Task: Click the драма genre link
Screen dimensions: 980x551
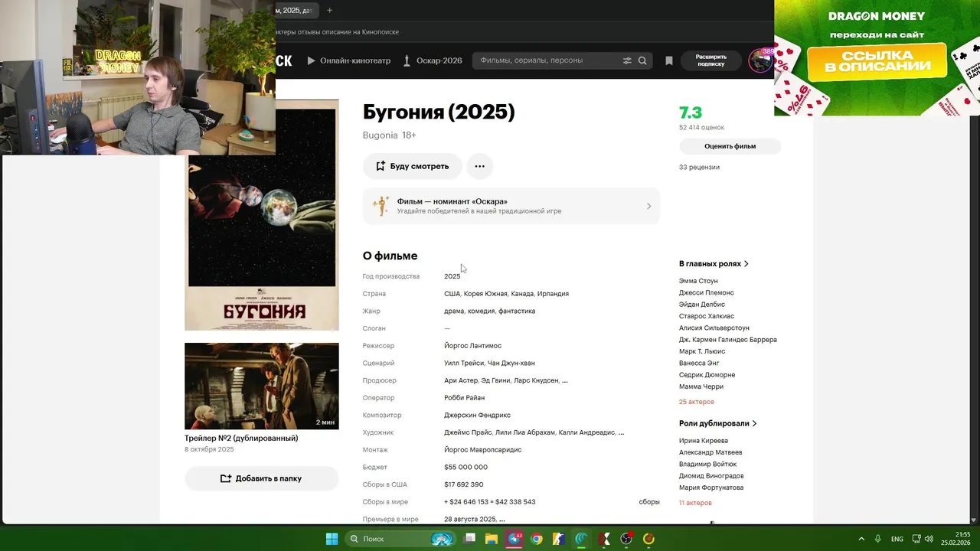Action: (454, 311)
